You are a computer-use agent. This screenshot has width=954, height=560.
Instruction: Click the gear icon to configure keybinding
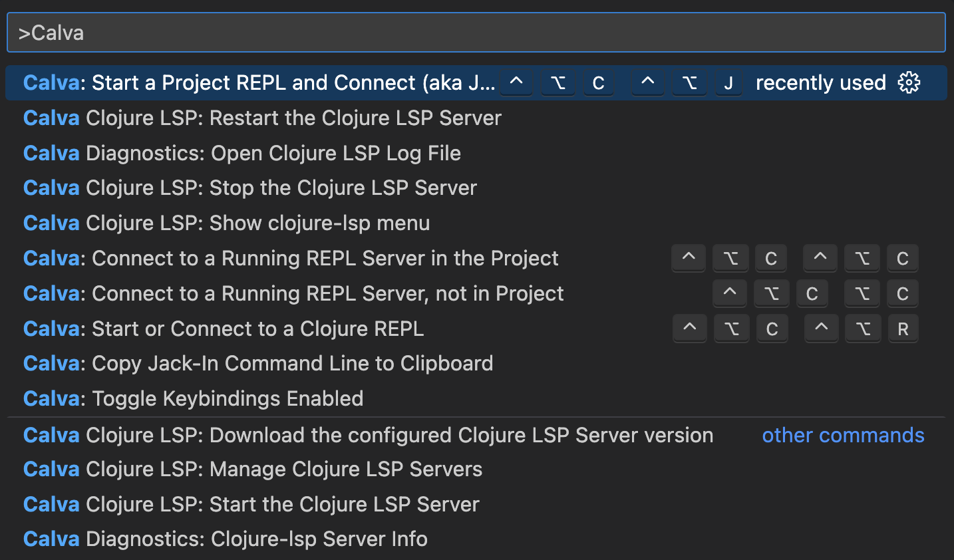[909, 82]
